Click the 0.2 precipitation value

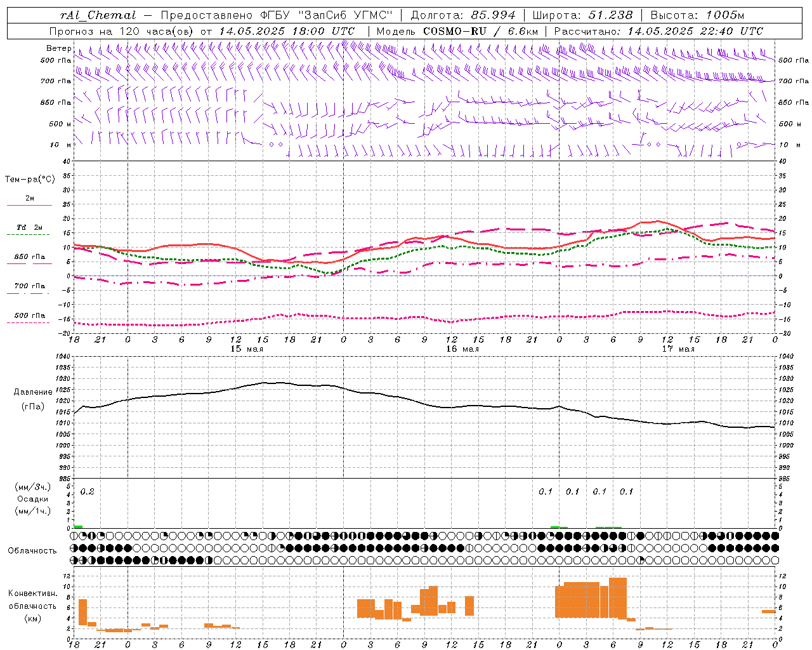(87, 491)
